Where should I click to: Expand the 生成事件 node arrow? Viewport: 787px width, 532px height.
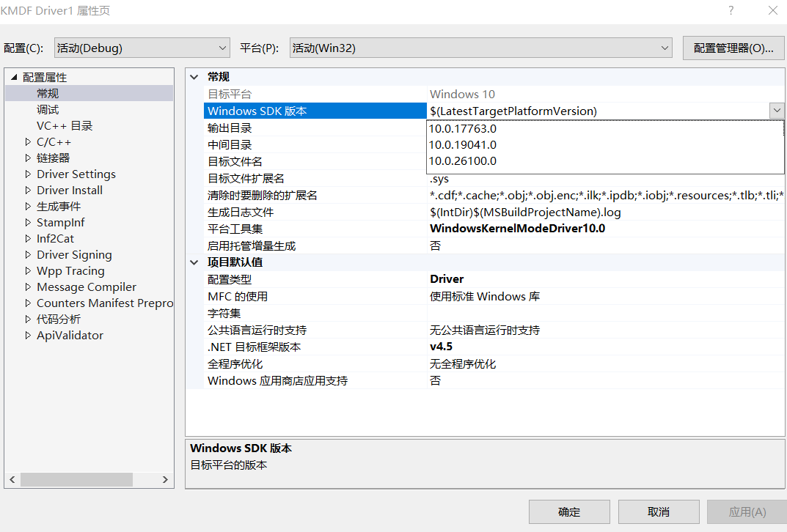(28, 206)
